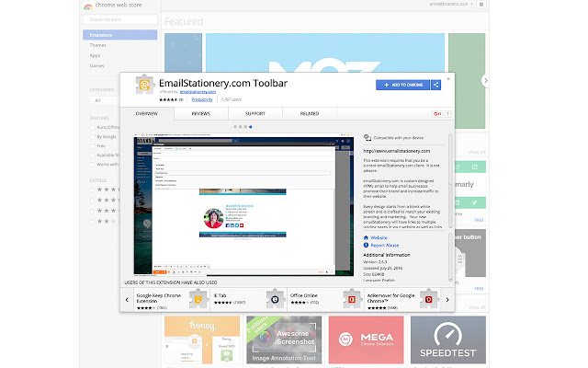This screenshot has width=588, height=368.
Task: Click the Office Online extension puzzle icon
Action: [352, 299]
